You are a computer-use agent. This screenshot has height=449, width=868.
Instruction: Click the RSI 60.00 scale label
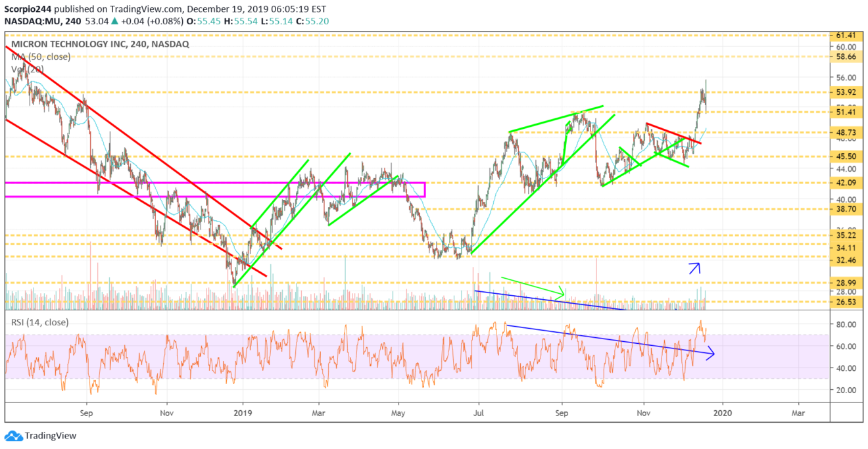tap(845, 346)
